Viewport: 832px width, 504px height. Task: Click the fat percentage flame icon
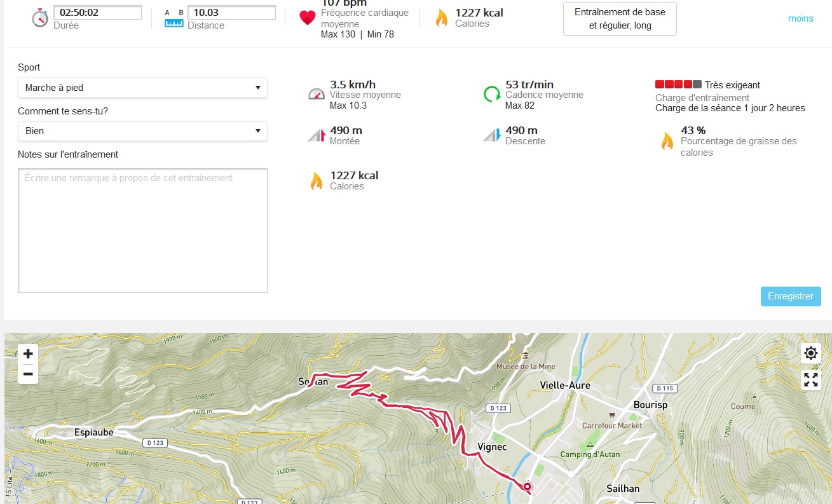667,140
